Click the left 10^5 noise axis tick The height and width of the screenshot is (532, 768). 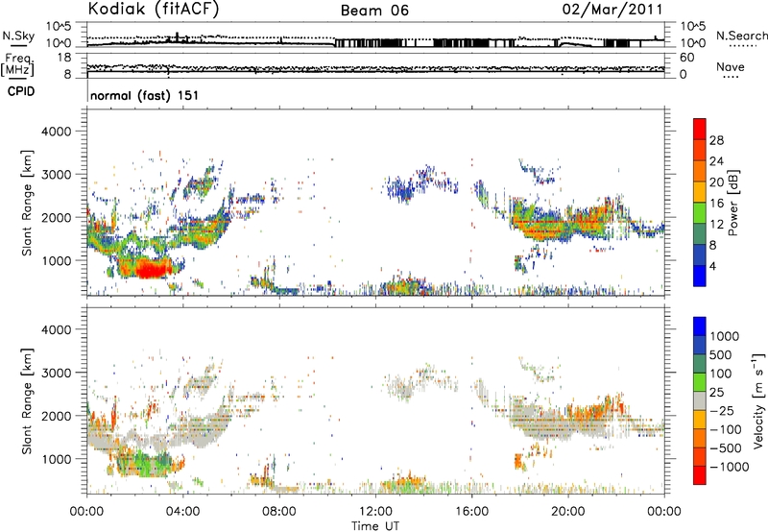tap(60, 26)
